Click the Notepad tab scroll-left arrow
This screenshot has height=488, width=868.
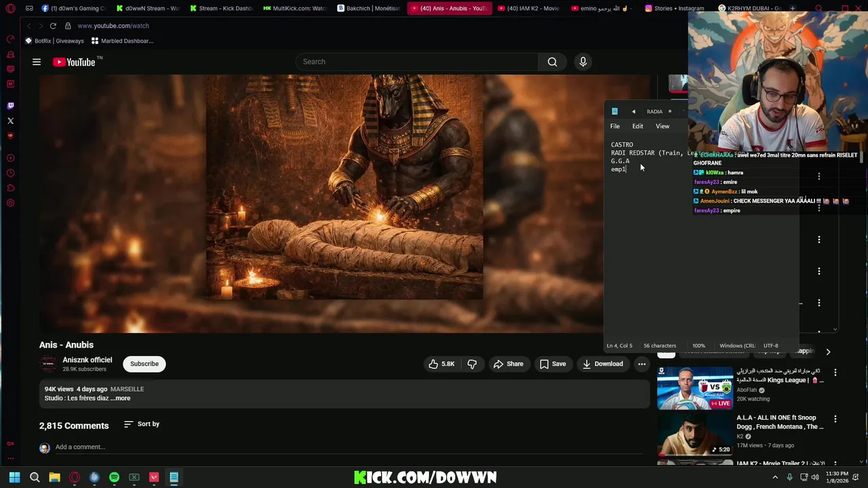pyautogui.click(x=633, y=112)
